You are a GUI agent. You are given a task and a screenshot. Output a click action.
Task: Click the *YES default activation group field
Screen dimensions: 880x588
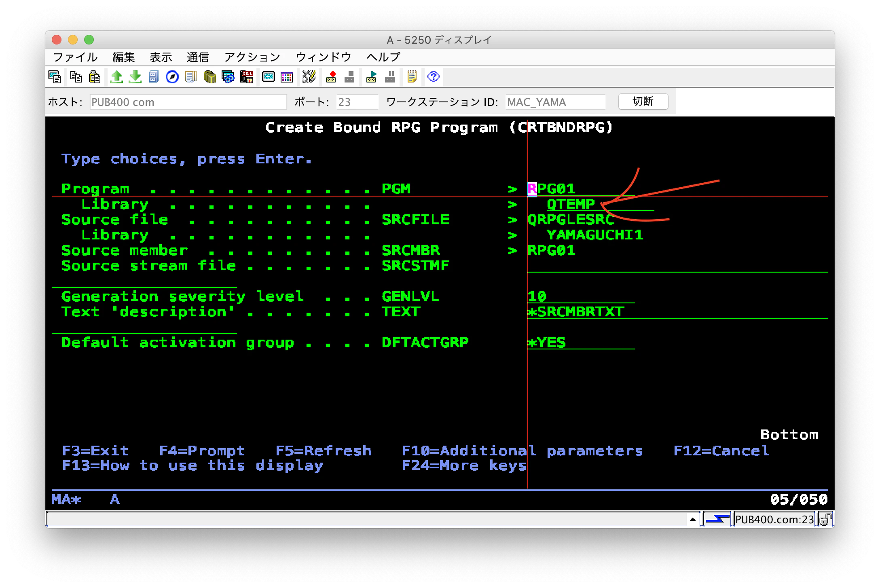581,343
